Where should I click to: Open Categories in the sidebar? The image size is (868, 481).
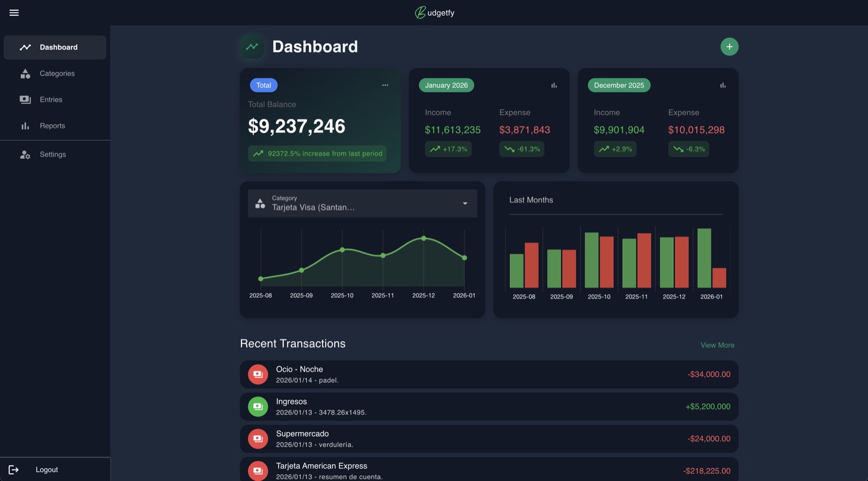(56, 73)
